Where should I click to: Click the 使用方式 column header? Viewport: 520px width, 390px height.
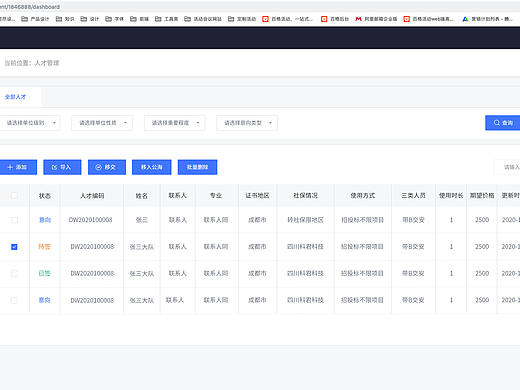click(363, 196)
